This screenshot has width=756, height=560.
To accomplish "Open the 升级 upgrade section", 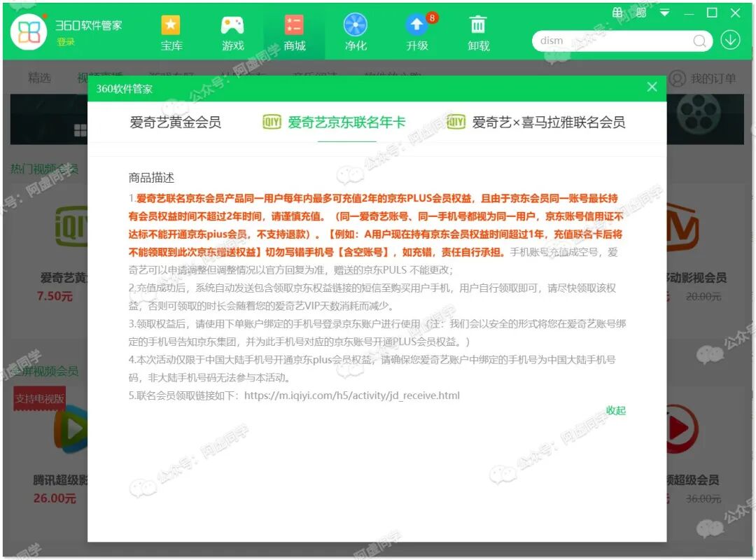I will click(x=417, y=33).
